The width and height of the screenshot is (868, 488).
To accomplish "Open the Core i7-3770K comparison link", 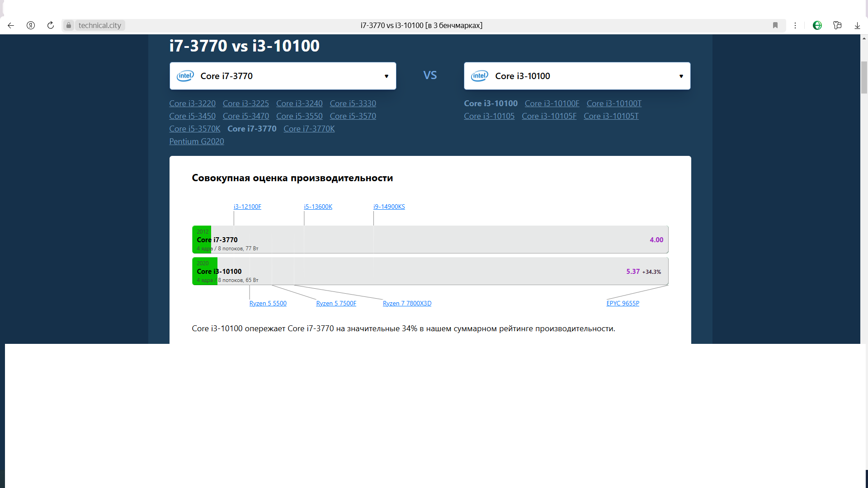I will (x=309, y=129).
